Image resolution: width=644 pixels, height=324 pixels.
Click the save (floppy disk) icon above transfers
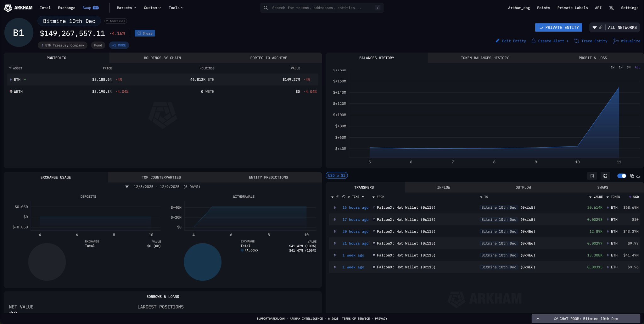click(605, 176)
